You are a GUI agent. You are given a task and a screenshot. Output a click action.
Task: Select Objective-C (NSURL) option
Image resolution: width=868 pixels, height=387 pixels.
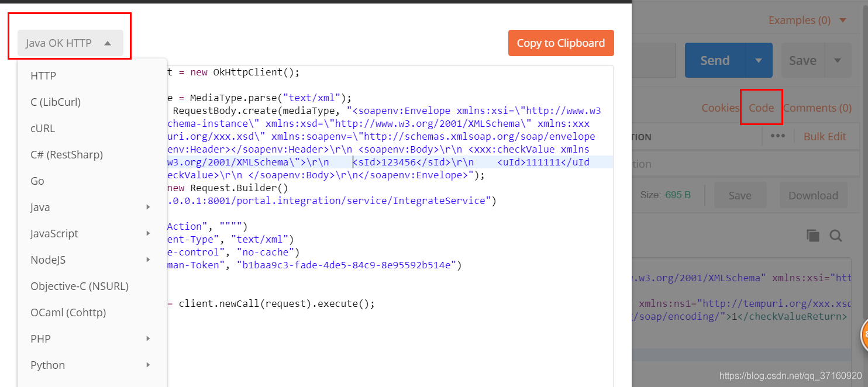click(80, 286)
